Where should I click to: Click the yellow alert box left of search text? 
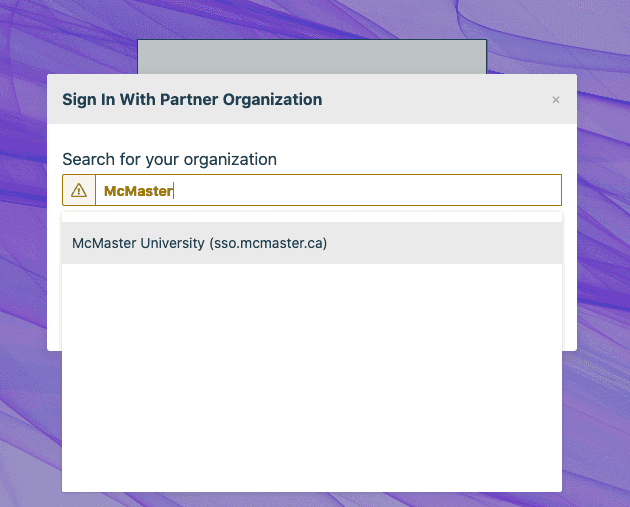coord(79,191)
